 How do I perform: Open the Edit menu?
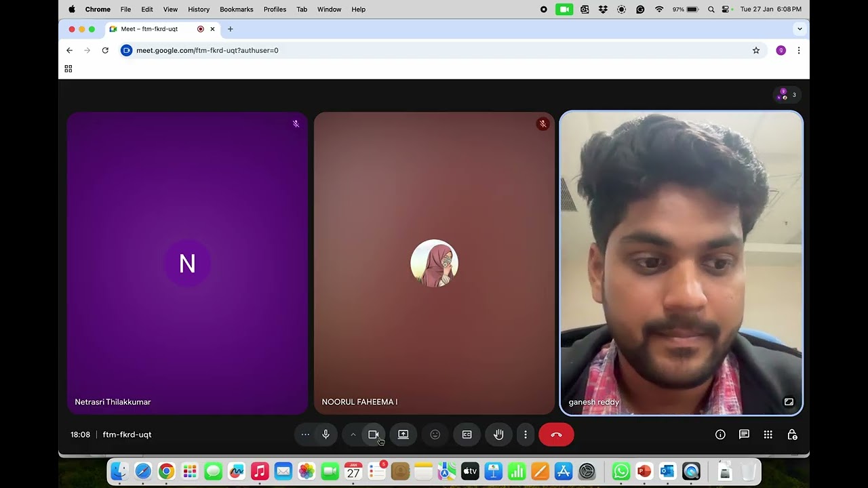[147, 9]
